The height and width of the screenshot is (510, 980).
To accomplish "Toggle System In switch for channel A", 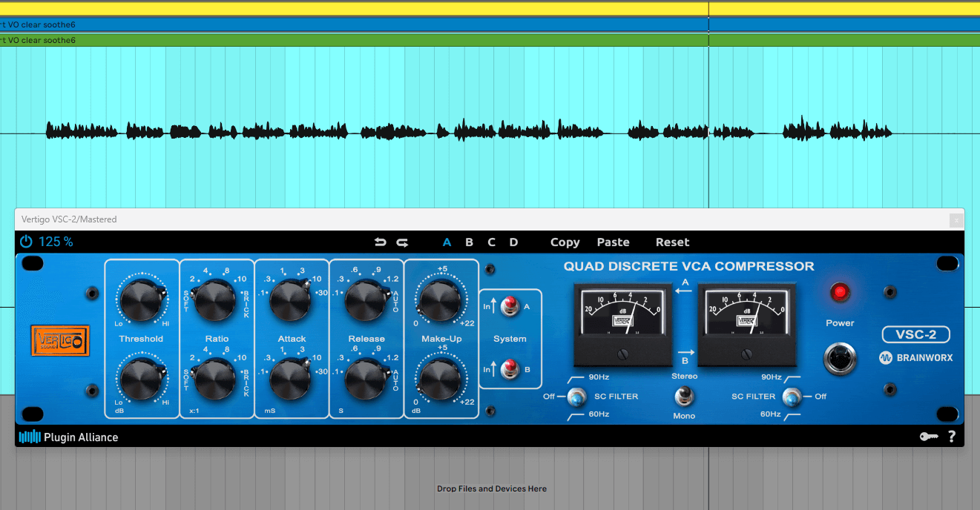I will pos(510,305).
